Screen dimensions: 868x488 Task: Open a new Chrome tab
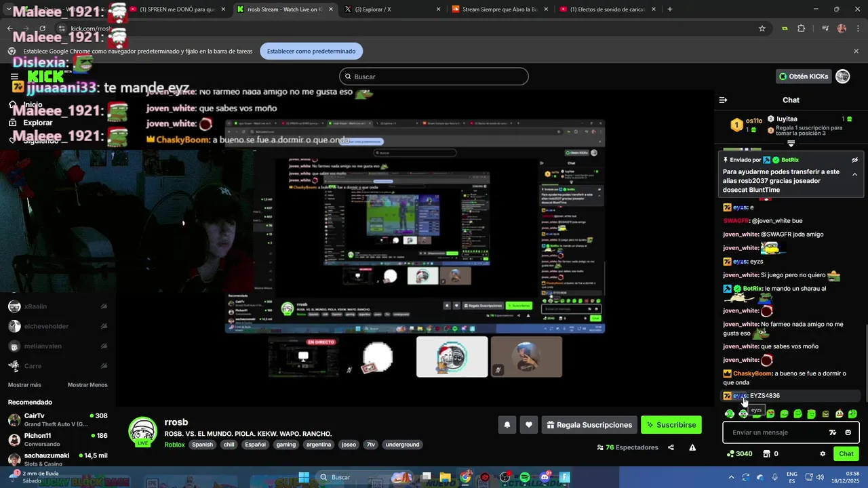point(670,9)
